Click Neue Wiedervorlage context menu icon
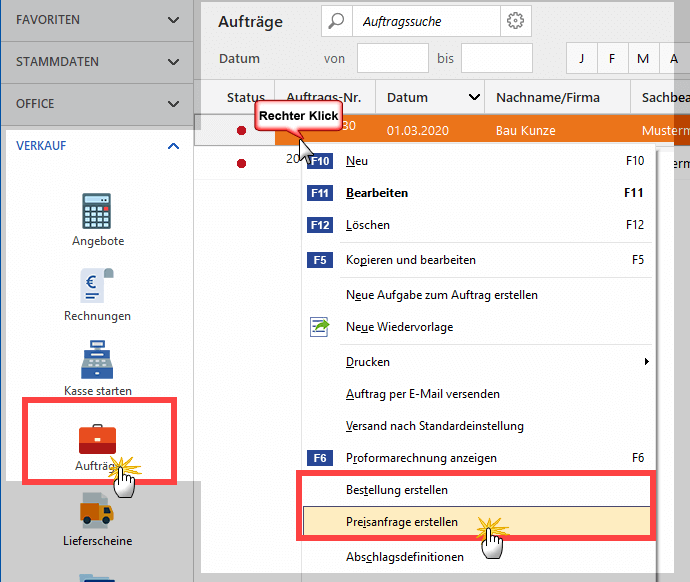The height and width of the screenshot is (582, 690). (320, 326)
